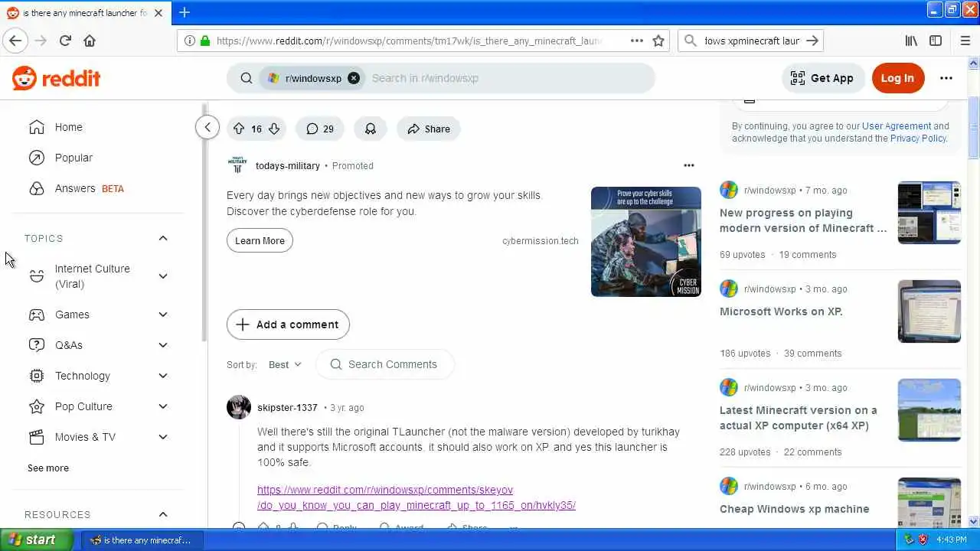The width and height of the screenshot is (980, 551).
Task: Click Add a comment button
Action: [288, 324]
